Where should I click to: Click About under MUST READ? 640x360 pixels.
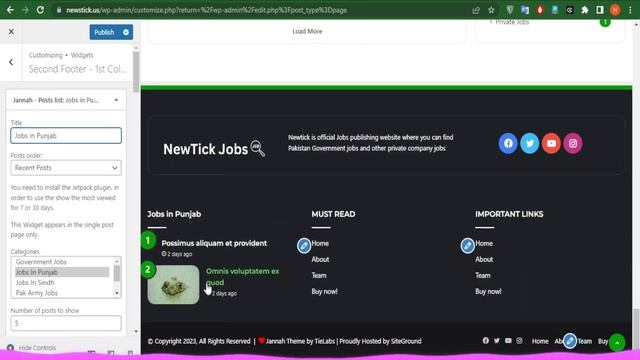point(320,259)
